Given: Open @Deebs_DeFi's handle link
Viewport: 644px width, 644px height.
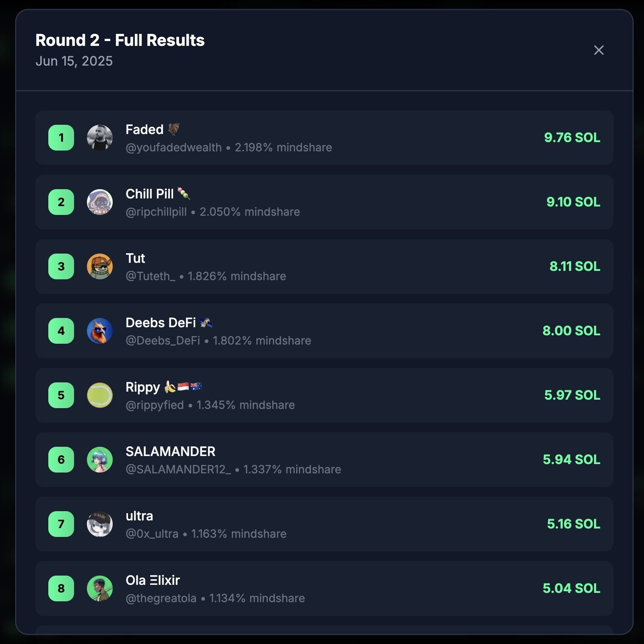Looking at the screenshot, I should click(x=164, y=341).
